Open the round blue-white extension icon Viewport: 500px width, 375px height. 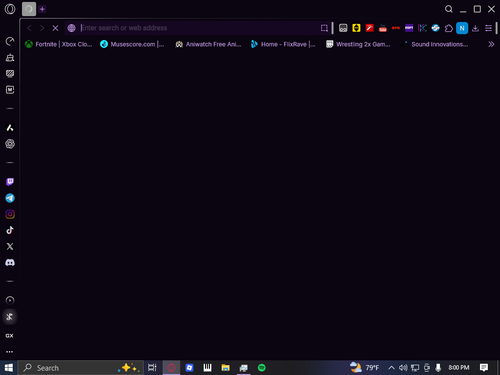[435, 28]
